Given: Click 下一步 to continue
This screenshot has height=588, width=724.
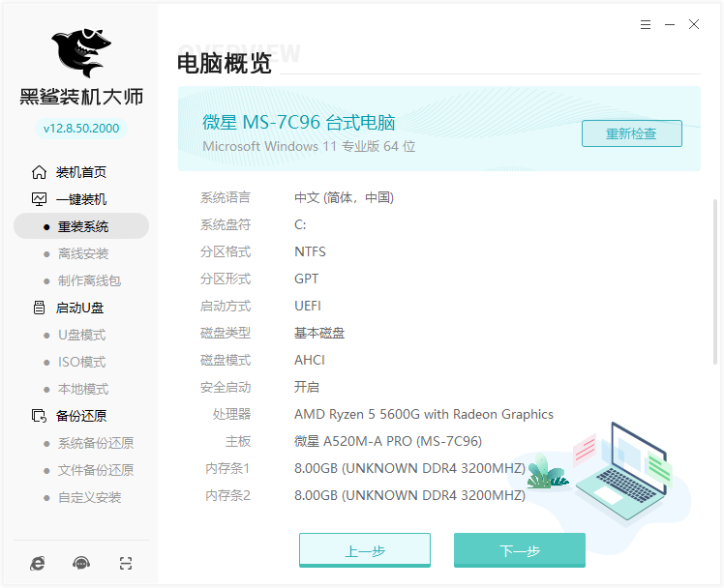Looking at the screenshot, I should 520,550.
